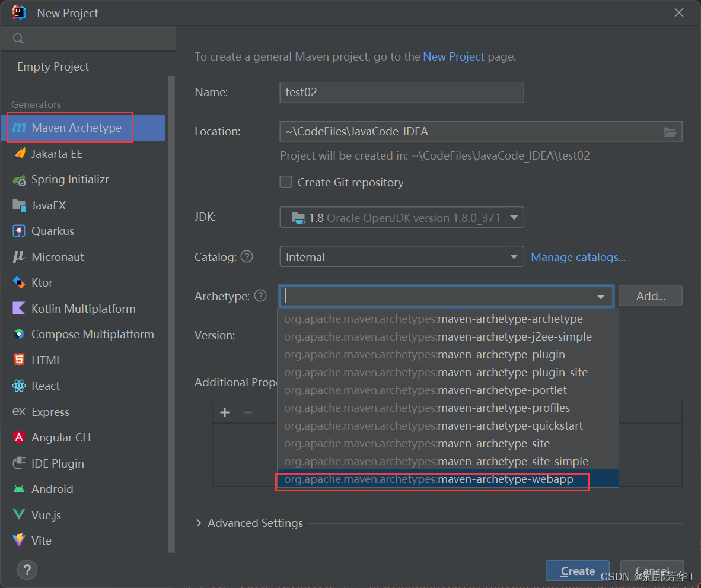The height and width of the screenshot is (588, 701).
Task: Select Empty Project in left panel
Action: click(x=53, y=66)
